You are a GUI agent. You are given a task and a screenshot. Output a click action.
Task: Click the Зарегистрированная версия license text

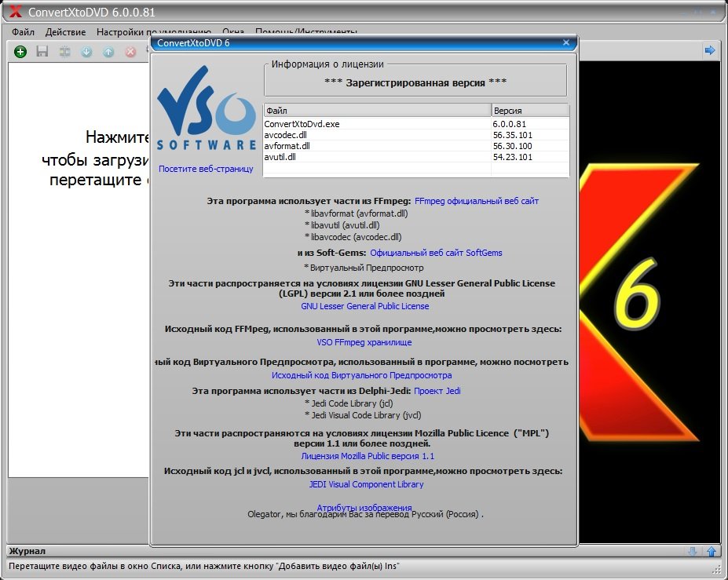[x=415, y=82]
